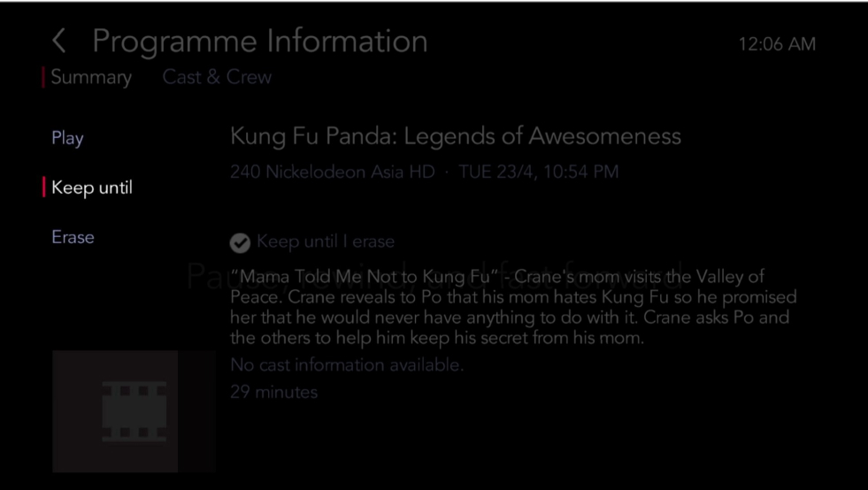Screen dimensions: 868x490
Task: Click the No cast information available text
Action: (347, 365)
